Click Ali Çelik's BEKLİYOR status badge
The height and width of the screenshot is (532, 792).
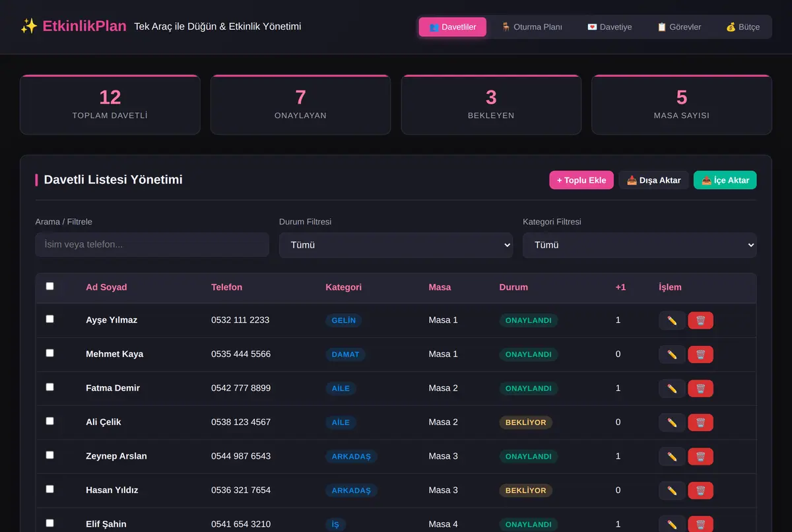(x=526, y=422)
